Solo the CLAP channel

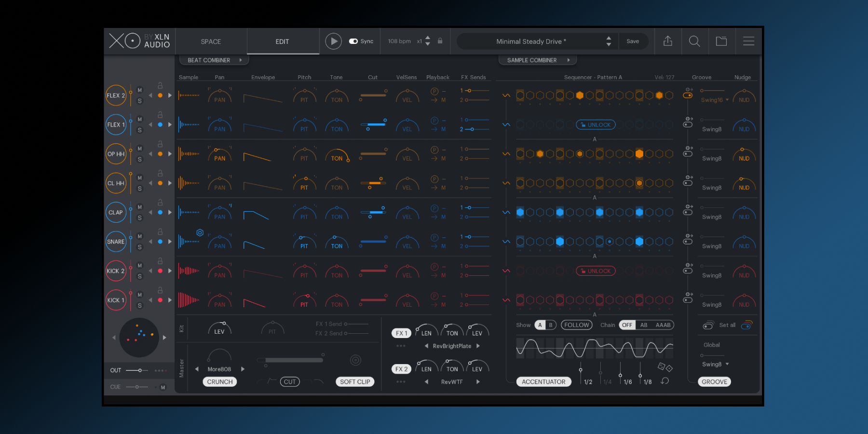coord(140,218)
